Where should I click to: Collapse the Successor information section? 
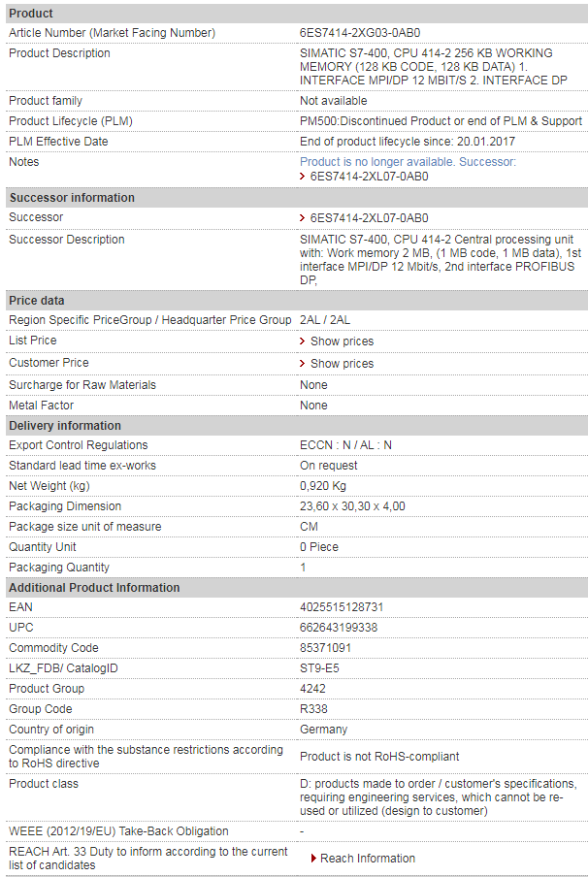pos(294,197)
